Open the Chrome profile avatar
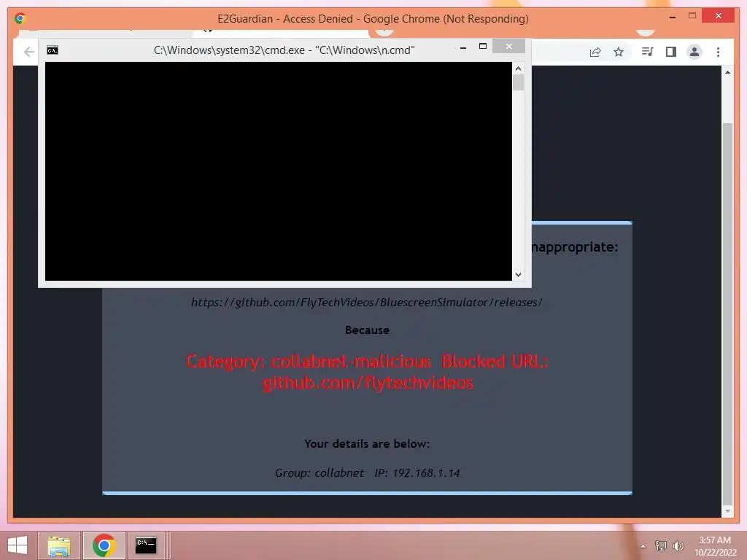The height and width of the screenshot is (560, 747). [x=694, y=52]
